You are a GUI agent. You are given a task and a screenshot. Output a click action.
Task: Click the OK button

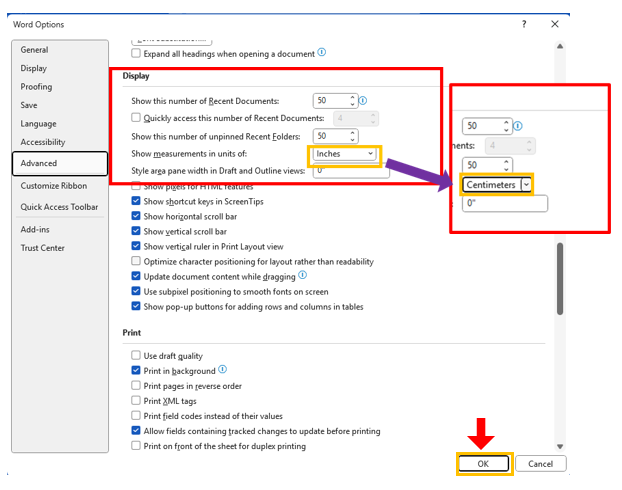tap(484, 464)
